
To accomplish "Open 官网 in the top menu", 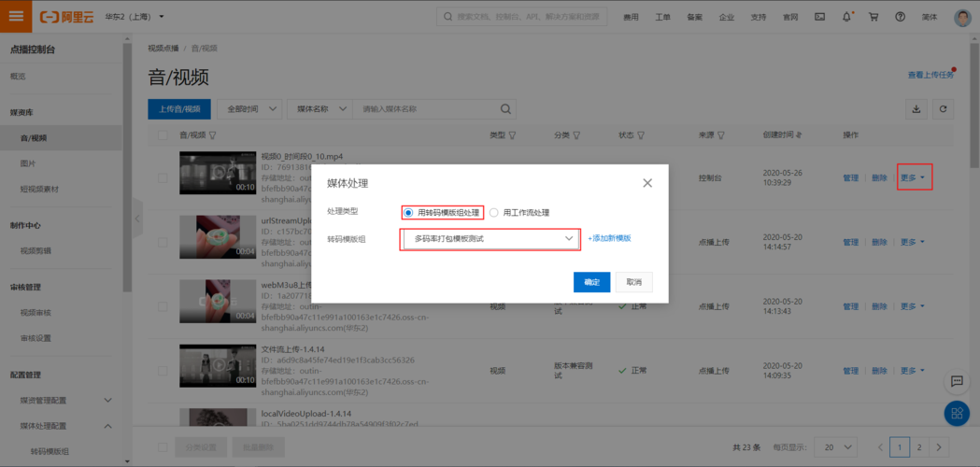I will click(x=790, y=17).
